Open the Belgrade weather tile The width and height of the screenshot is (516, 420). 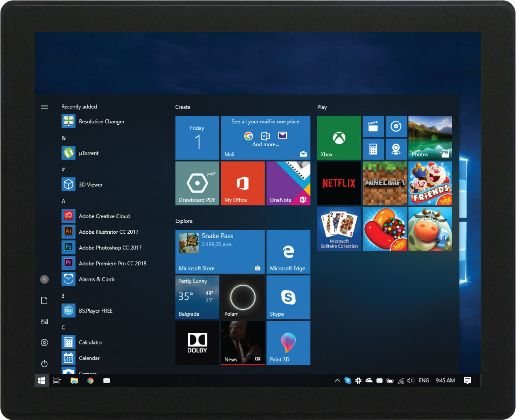tap(197, 297)
